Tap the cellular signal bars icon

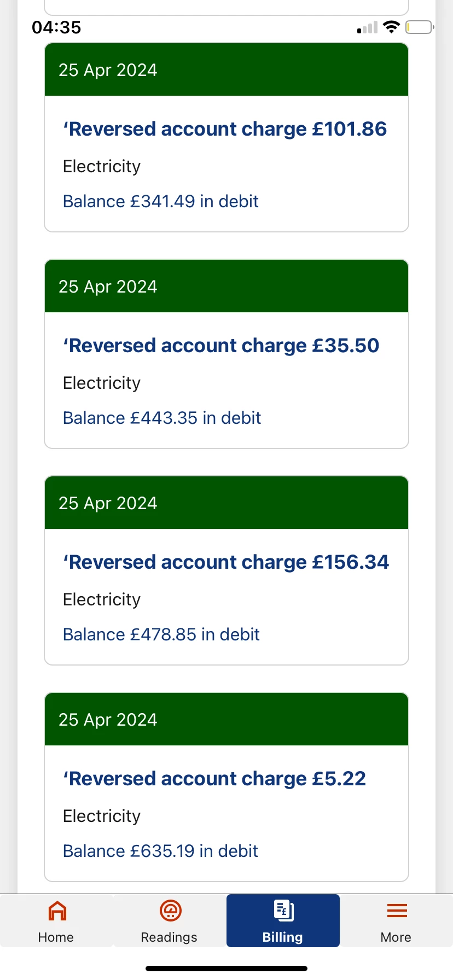pyautogui.click(x=367, y=27)
